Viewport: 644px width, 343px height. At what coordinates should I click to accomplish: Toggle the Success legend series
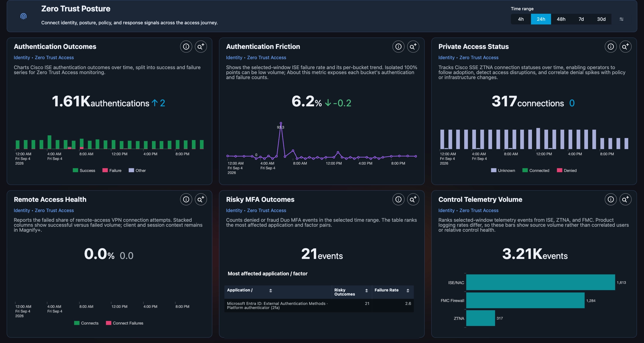click(x=84, y=170)
